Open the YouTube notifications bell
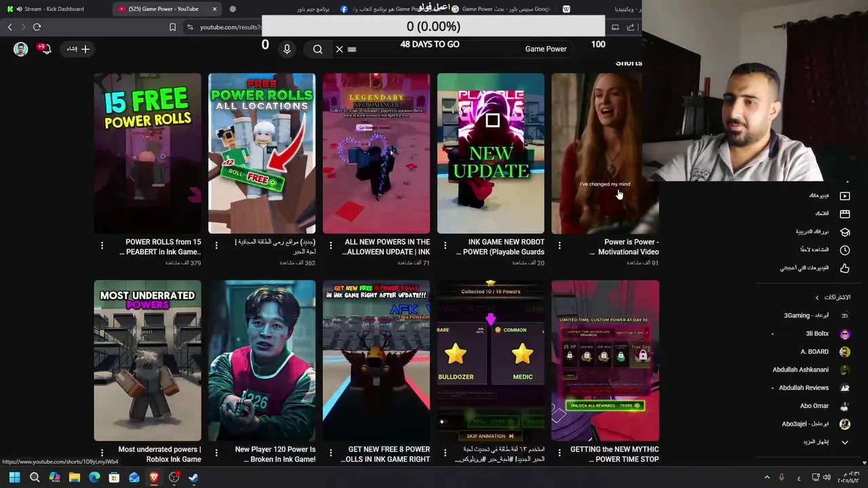868x488 pixels. click(45, 48)
